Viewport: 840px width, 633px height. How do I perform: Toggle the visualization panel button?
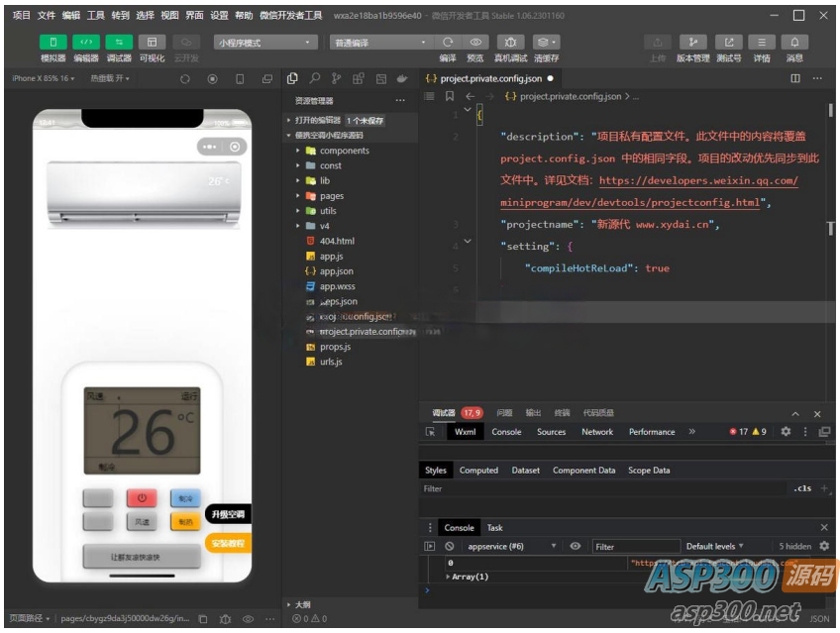coord(153,42)
